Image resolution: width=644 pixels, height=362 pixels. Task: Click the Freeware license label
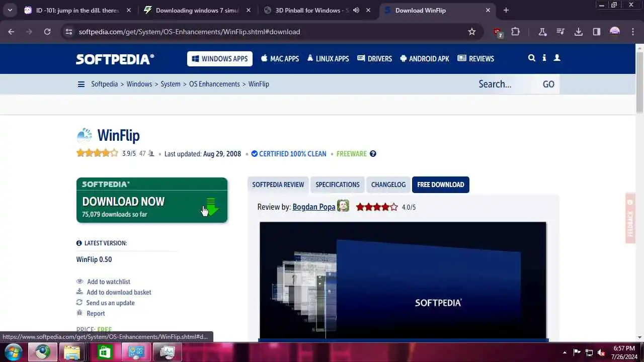point(352,154)
